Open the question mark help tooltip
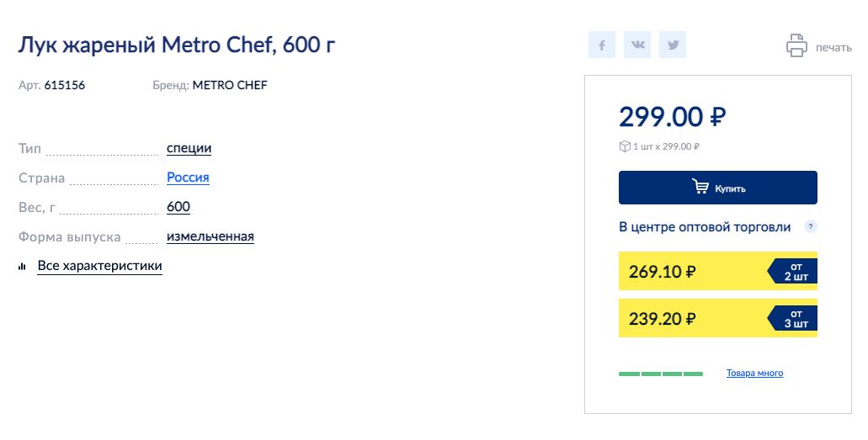868x440 pixels. pyautogui.click(x=811, y=226)
